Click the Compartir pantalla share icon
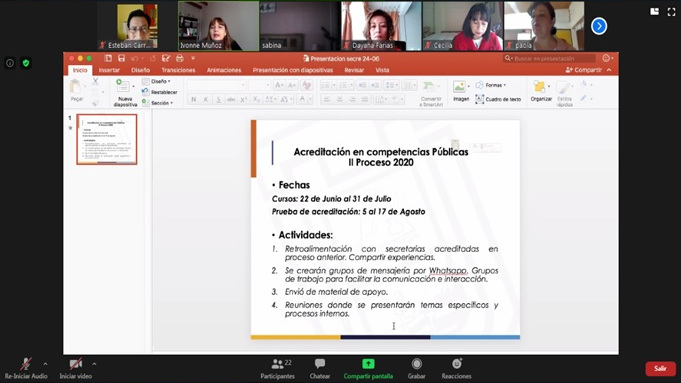The image size is (681, 383). pyautogui.click(x=368, y=363)
